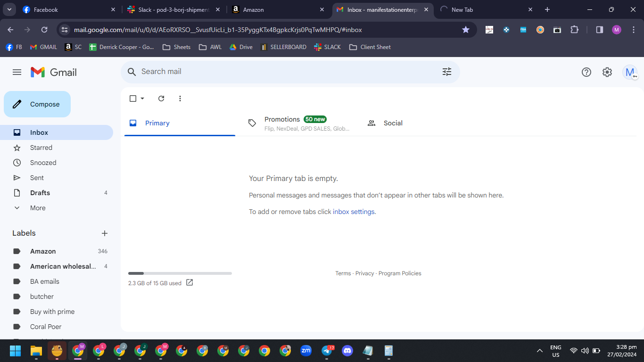Viewport: 644px width, 362px height.
Task: Open the three-dot More options icon
Action: click(x=180, y=99)
